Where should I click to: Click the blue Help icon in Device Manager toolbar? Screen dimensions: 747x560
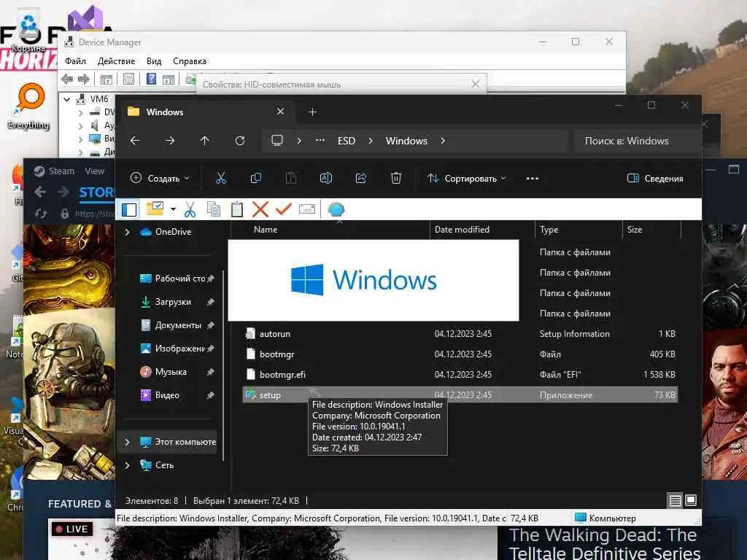(151, 79)
